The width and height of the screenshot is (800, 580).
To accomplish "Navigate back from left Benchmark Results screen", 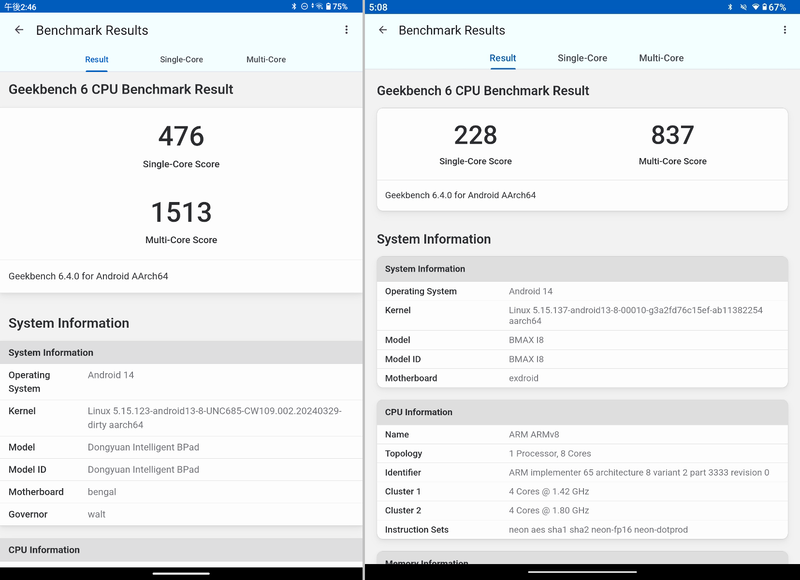I will pos(20,30).
